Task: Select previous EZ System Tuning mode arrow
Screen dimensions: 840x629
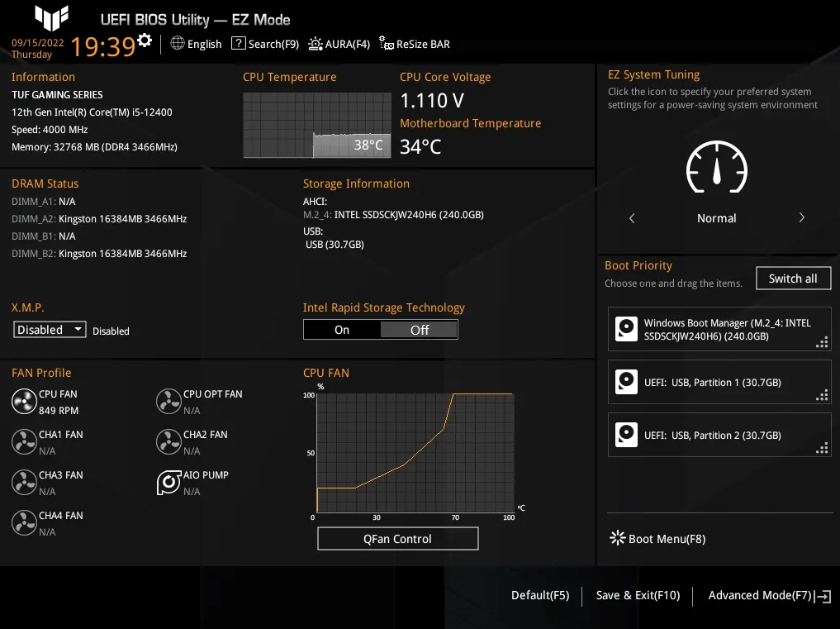Action: pyautogui.click(x=632, y=218)
